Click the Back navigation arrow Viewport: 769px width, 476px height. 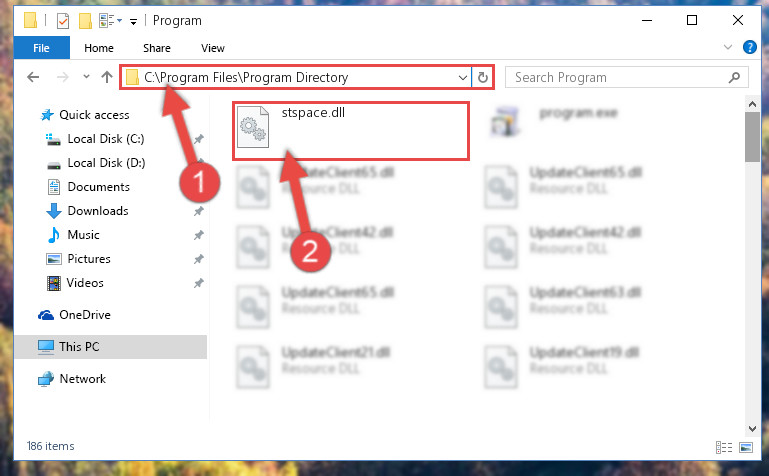(33, 77)
